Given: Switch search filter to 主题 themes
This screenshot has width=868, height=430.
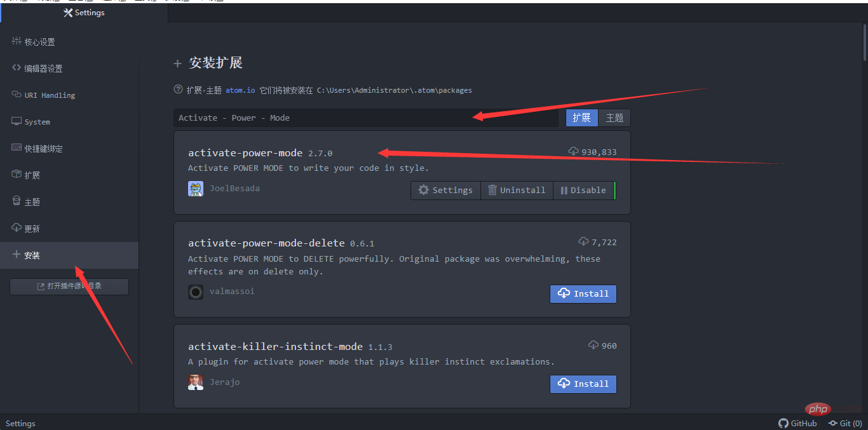Looking at the screenshot, I should tap(614, 118).
